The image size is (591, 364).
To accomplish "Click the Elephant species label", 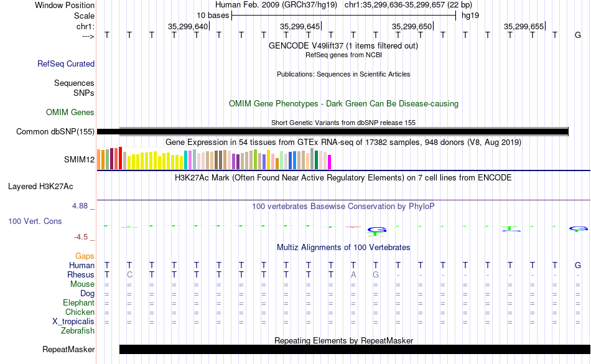I will 78,302.
